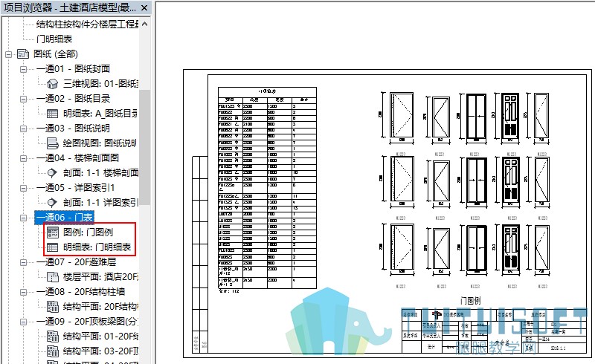
Task: Click the schedule icon for 明细表: A_图纸目录
Action: click(52, 114)
